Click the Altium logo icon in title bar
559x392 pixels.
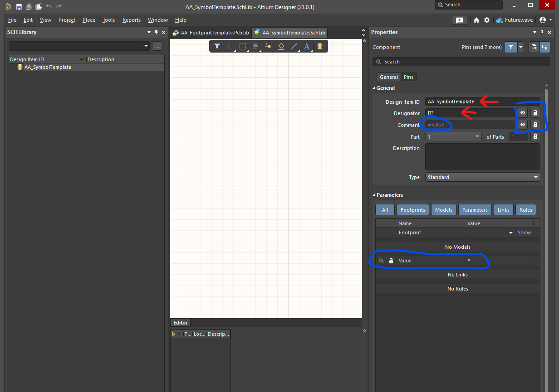[x=8, y=7]
